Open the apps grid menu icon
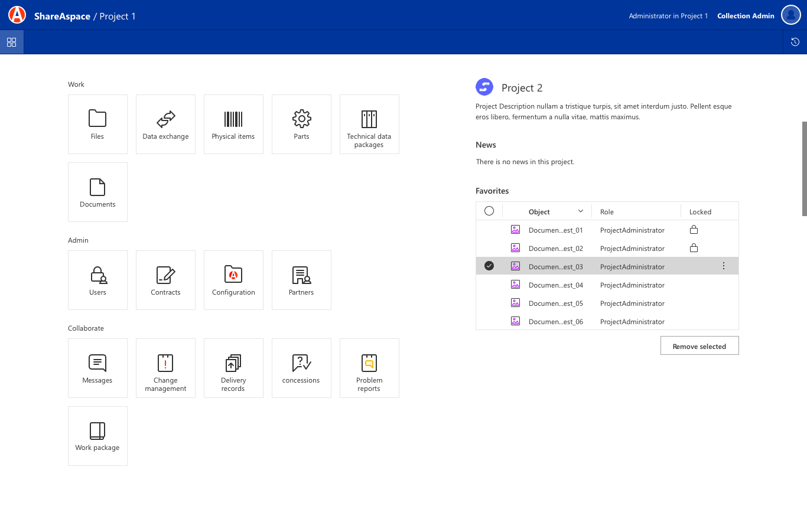807x532 pixels. click(12, 42)
